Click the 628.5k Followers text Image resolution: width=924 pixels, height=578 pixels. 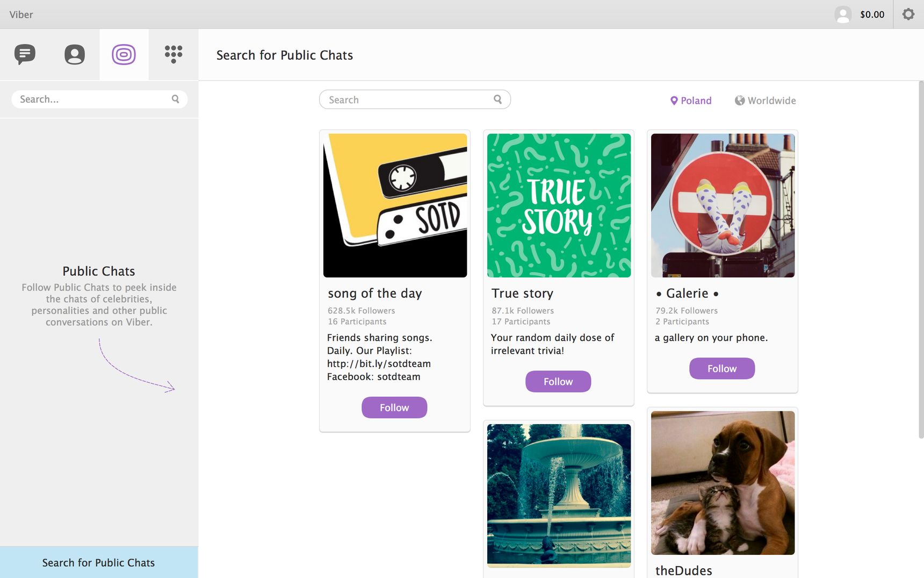coord(362,311)
